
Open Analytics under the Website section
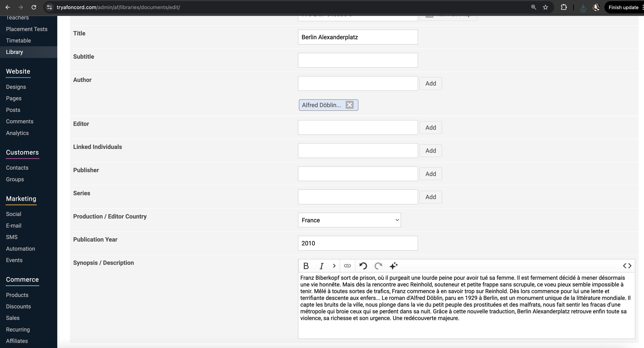coord(17,133)
